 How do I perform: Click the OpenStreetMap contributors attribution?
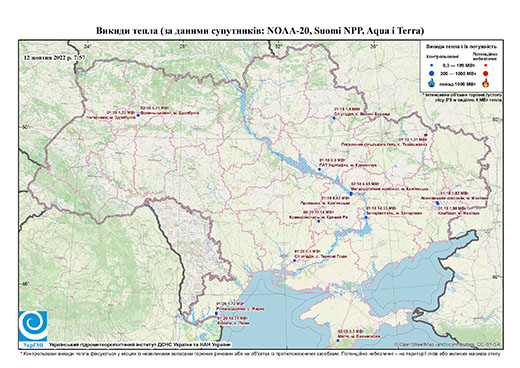coord(447,344)
